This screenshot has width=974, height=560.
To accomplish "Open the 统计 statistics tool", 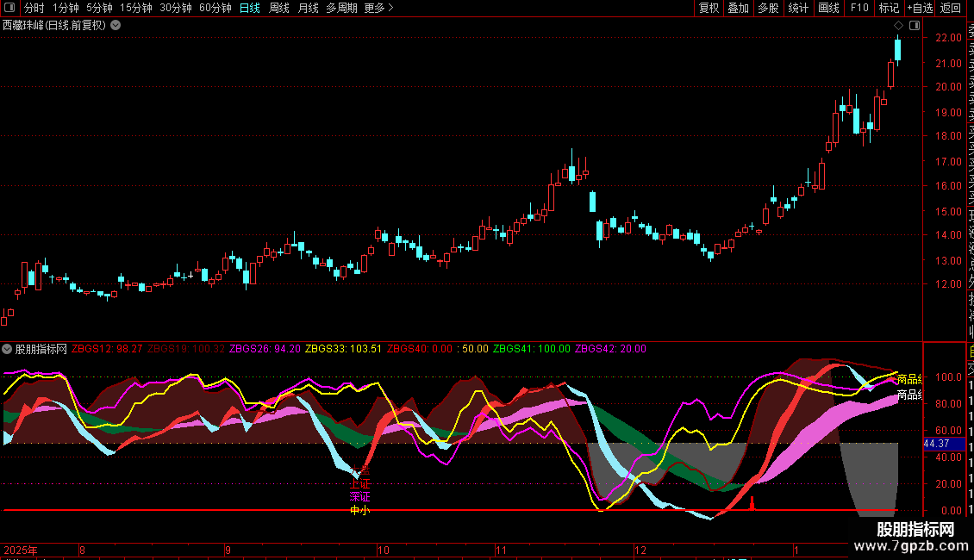I will click(798, 8).
